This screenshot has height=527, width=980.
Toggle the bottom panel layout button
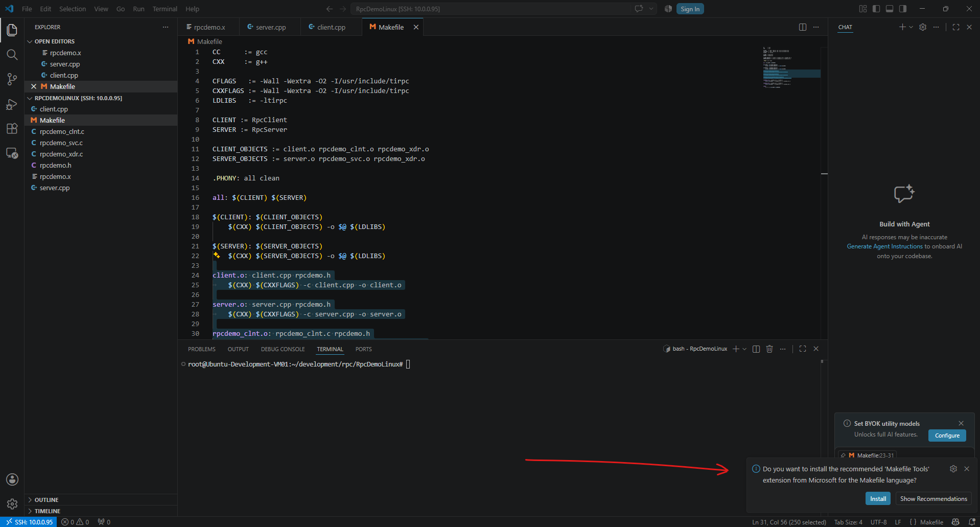point(890,9)
